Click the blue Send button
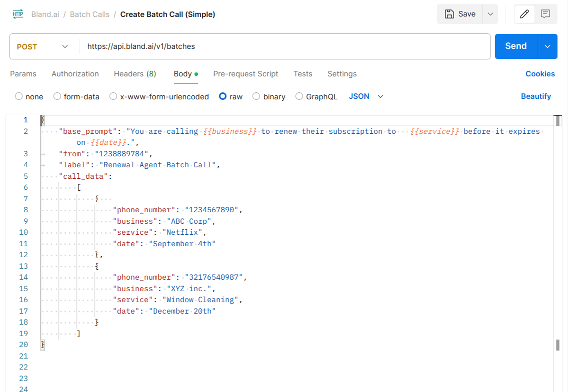This screenshot has width=568, height=392. (x=516, y=46)
